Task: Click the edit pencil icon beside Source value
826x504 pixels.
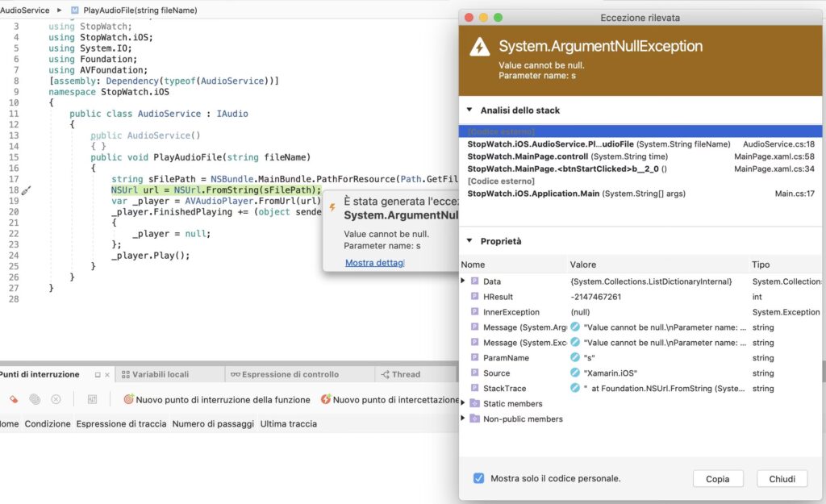Action: click(x=575, y=373)
